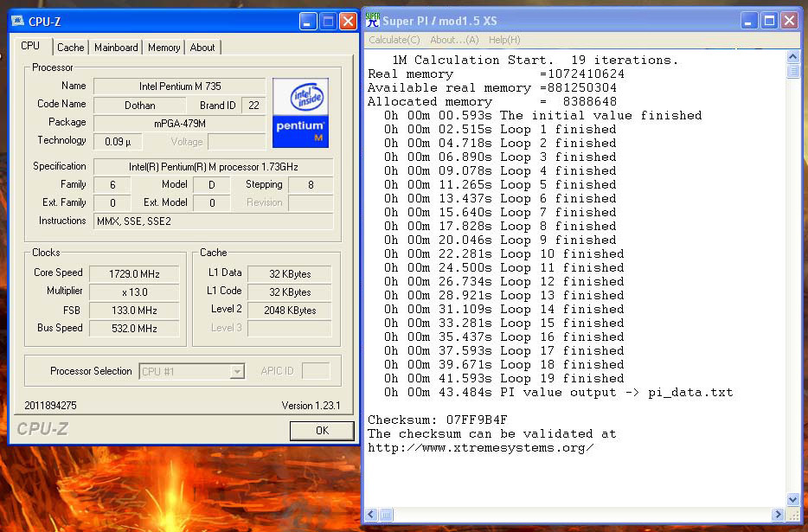Click the 'Loop 1 finished' line

(500, 130)
